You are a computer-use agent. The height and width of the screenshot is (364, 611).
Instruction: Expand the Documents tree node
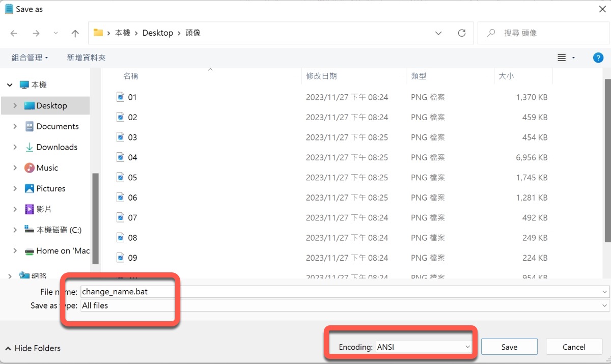pyautogui.click(x=15, y=126)
